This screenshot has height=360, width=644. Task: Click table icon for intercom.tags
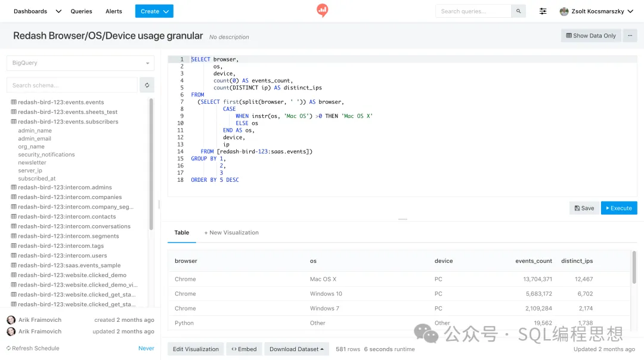14,246
